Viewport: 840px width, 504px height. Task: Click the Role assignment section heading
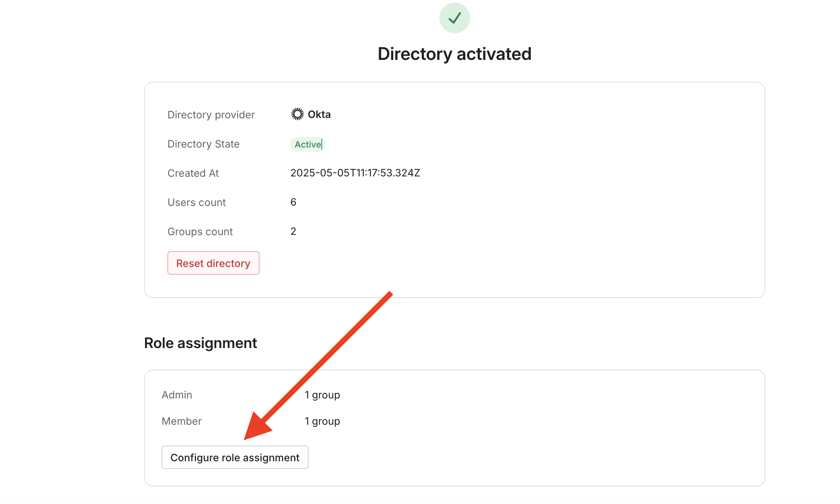click(200, 343)
